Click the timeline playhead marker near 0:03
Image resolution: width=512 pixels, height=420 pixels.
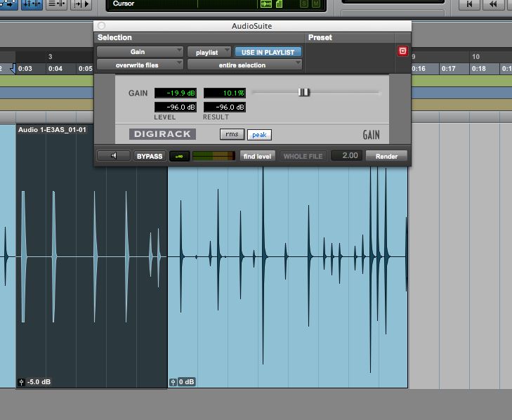tap(13, 69)
